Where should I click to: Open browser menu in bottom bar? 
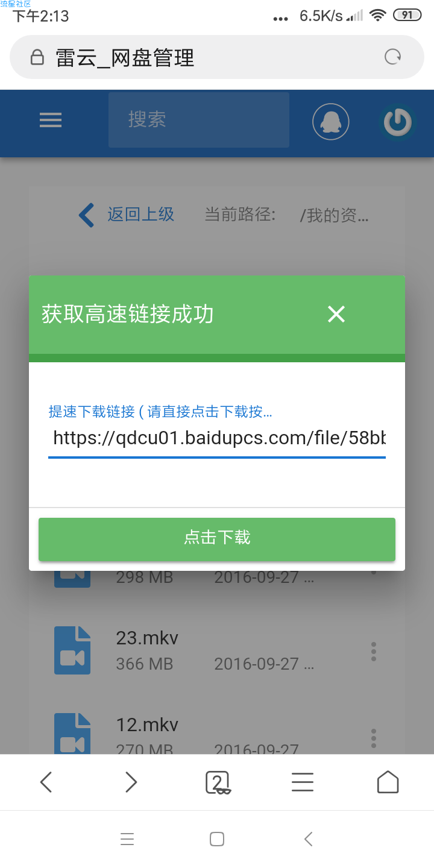tap(303, 782)
